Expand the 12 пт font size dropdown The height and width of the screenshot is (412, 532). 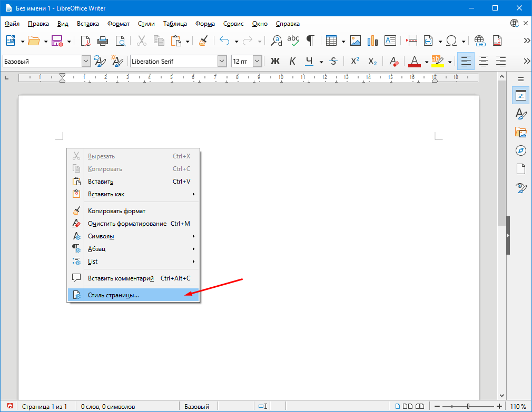coord(258,62)
